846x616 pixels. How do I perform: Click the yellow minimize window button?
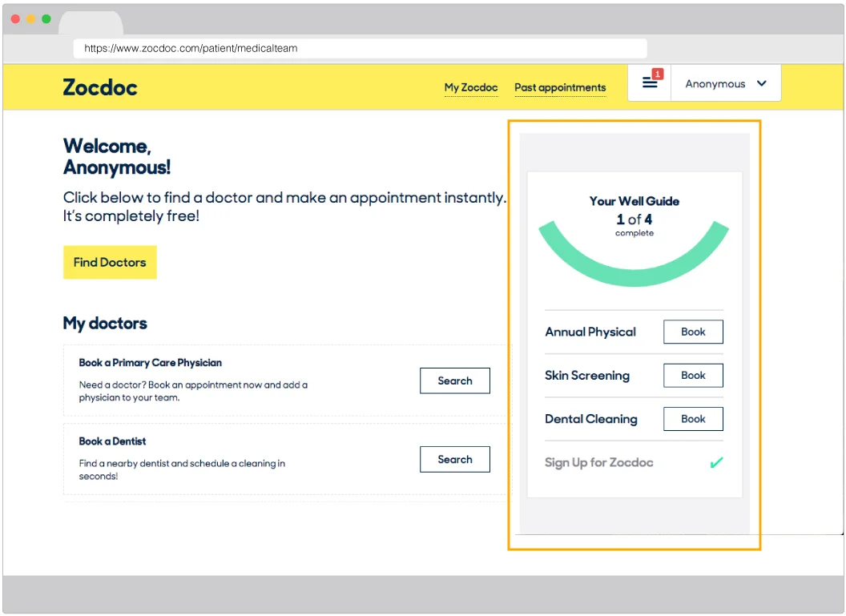pos(30,19)
